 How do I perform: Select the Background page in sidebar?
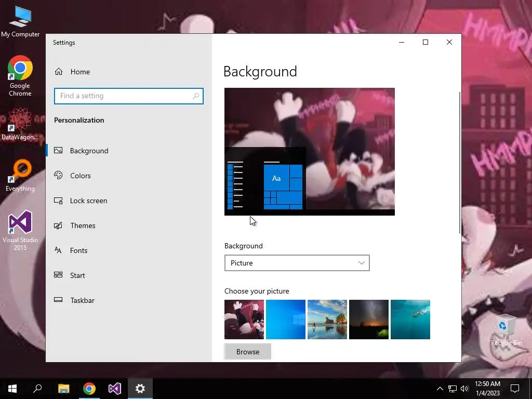click(x=129, y=151)
